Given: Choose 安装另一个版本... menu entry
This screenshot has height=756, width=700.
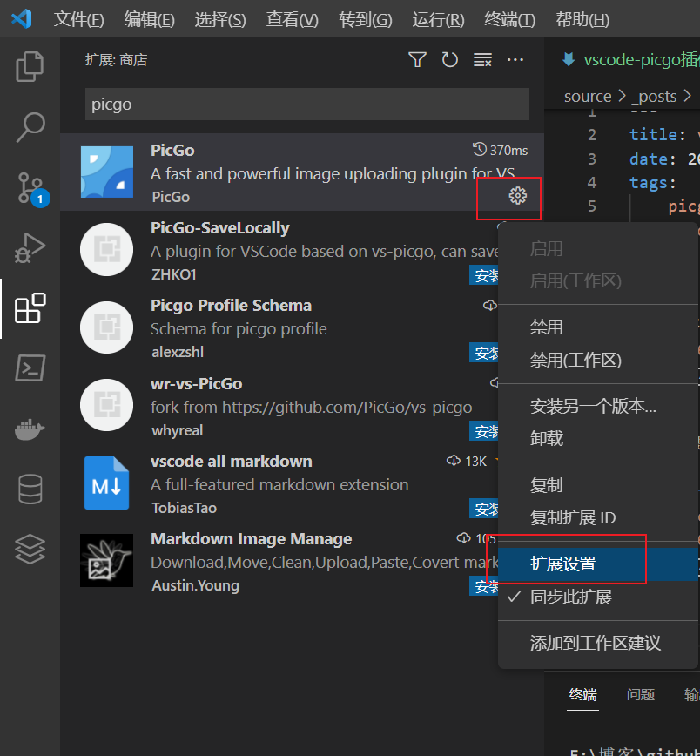Looking at the screenshot, I should [x=598, y=407].
